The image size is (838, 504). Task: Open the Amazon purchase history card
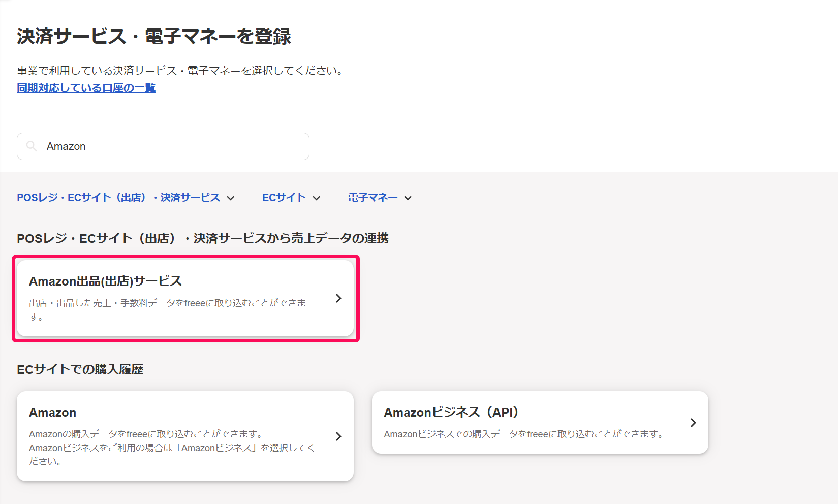pos(185,436)
